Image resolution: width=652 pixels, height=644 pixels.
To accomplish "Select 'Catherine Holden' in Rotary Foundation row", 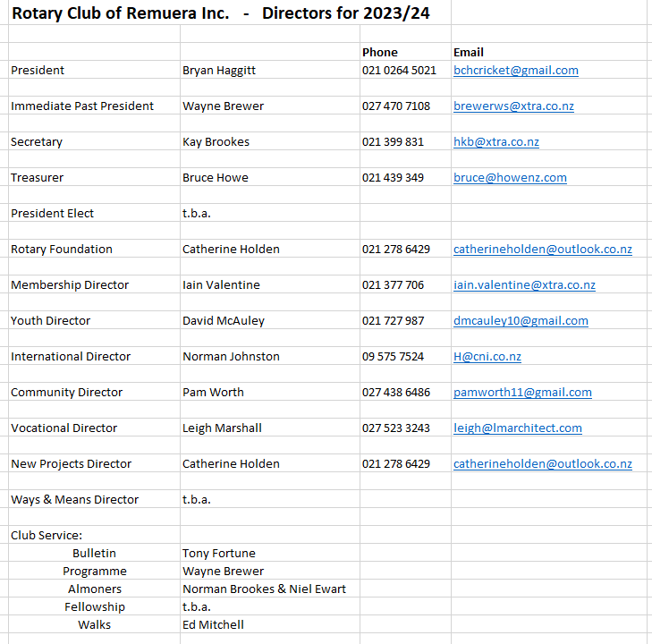I will click(270, 249).
